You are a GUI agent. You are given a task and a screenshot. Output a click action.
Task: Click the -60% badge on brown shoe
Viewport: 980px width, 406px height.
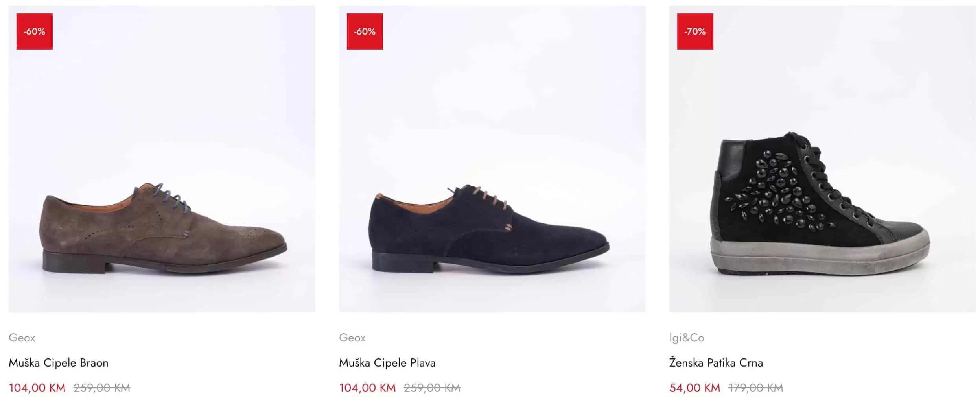(35, 31)
